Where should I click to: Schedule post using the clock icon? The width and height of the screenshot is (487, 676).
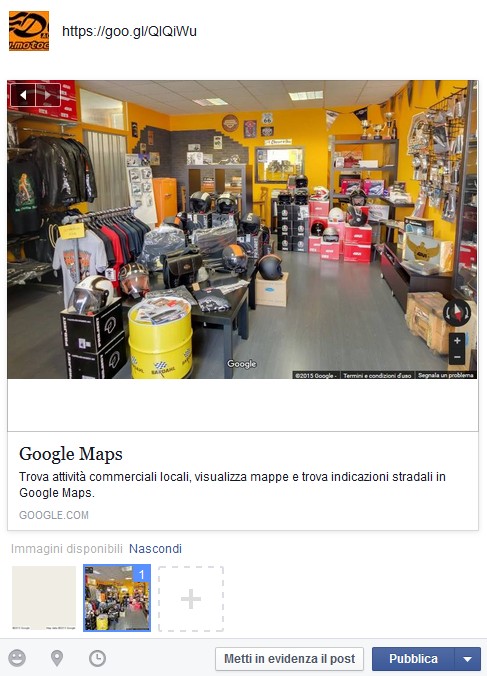97,658
